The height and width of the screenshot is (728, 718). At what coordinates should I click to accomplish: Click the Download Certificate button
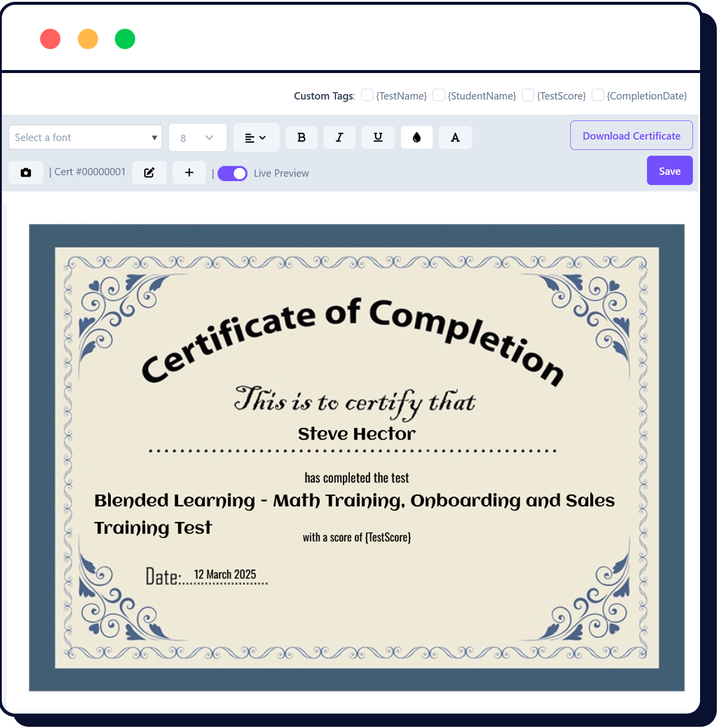coord(631,136)
